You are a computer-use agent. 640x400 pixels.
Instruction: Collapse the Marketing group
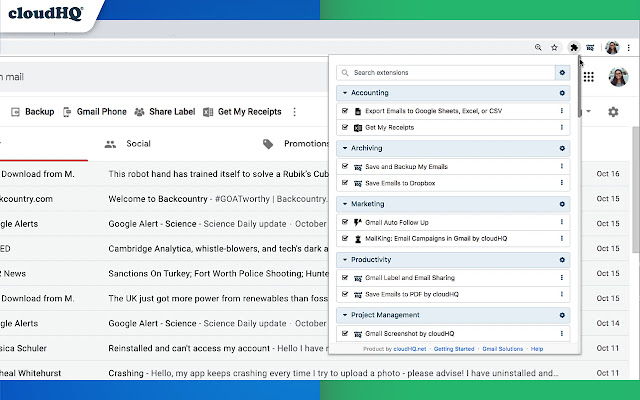pyautogui.click(x=345, y=204)
